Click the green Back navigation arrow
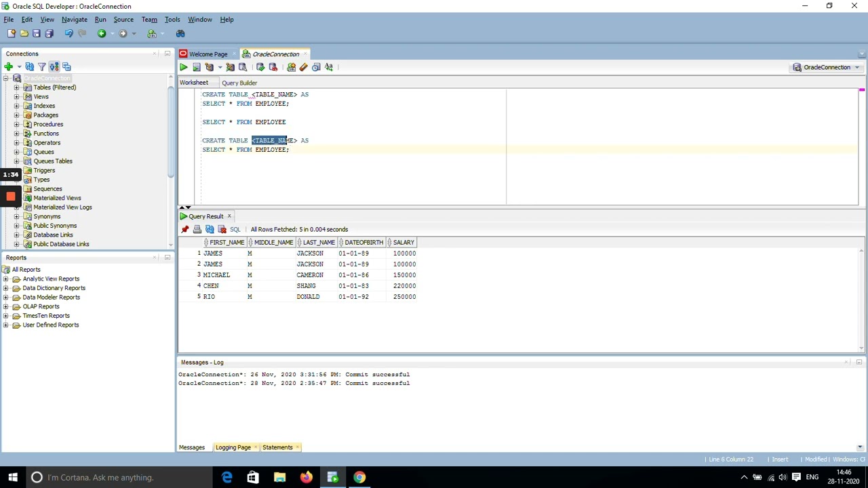This screenshot has width=868, height=488. (102, 33)
